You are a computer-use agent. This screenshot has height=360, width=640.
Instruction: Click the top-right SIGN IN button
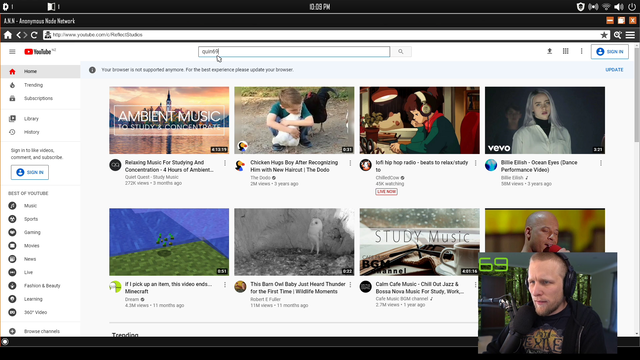tap(610, 52)
